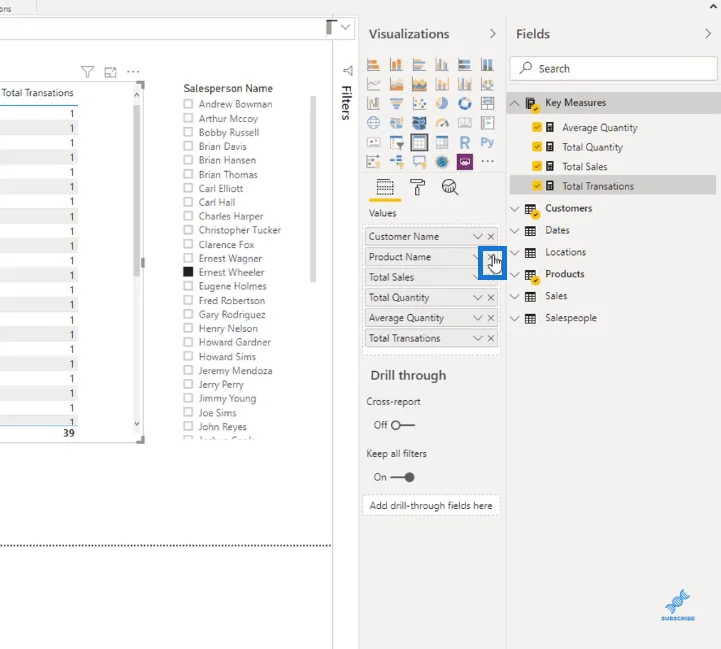Select the Decomposition tree visual
The image size is (721, 649).
click(x=396, y=161)
